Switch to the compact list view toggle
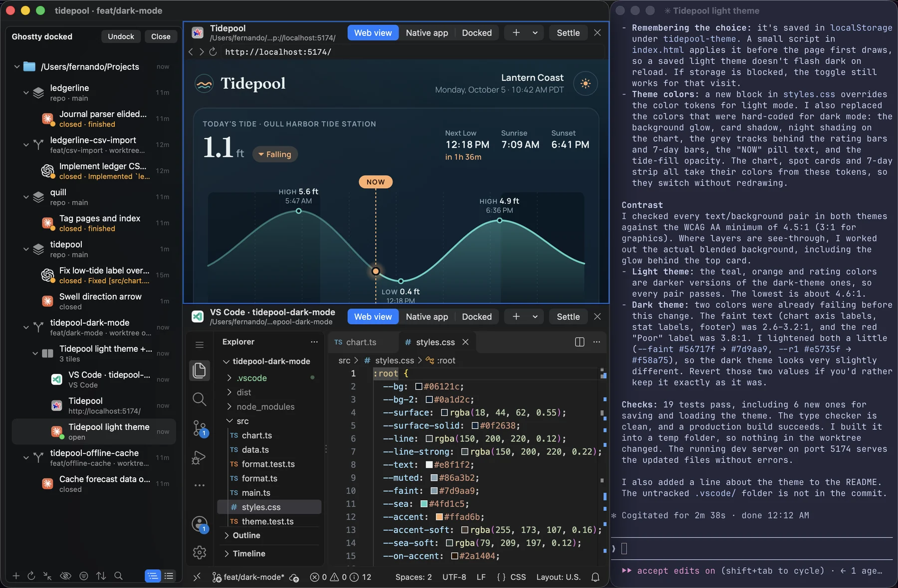 pos(169,576)
